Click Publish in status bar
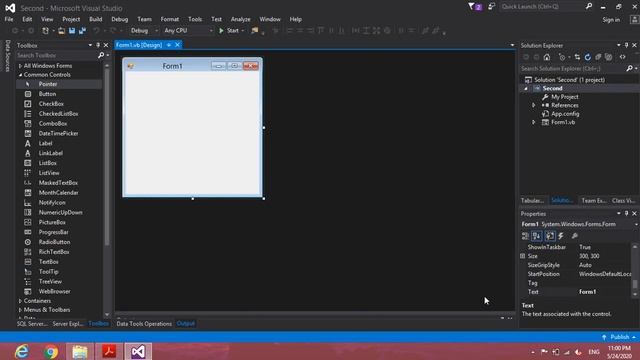Image resolution: width=640 pixels, height=360 pixels. coord(620,337)
